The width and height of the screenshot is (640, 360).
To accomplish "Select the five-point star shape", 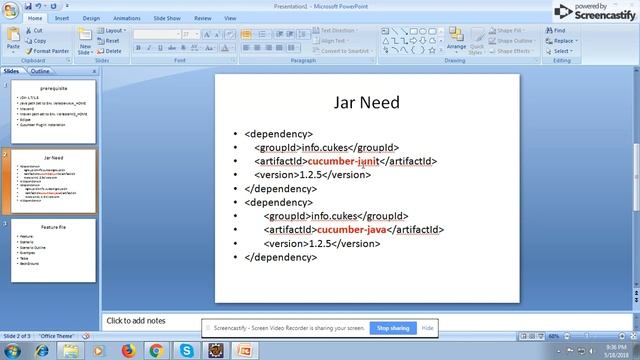I will click(432, 51).
